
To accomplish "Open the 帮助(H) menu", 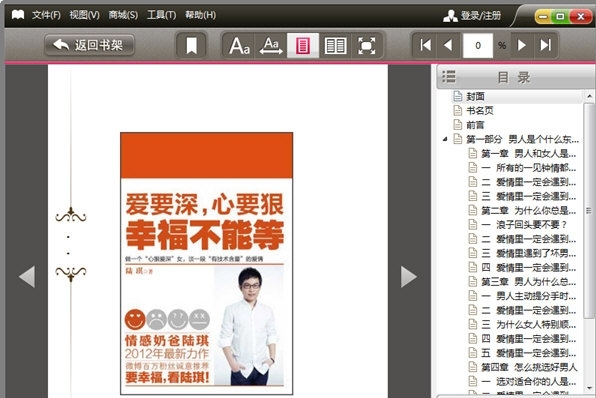I will point(200,15).
